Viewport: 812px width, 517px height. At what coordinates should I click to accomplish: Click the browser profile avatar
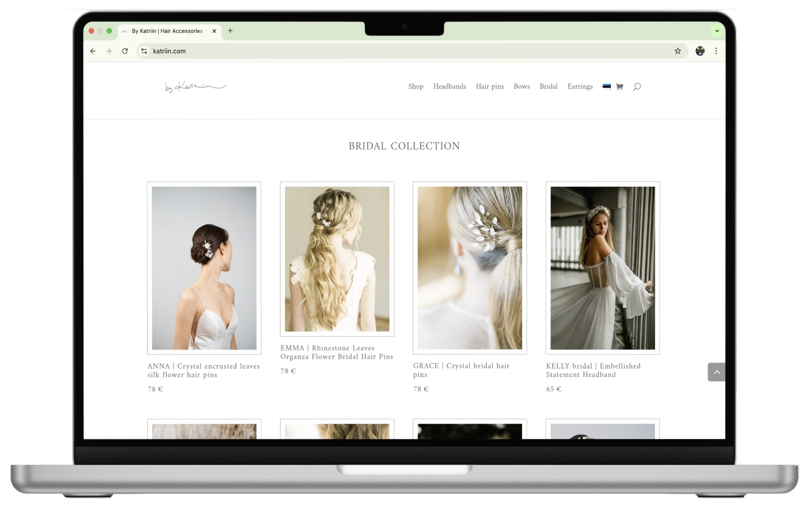pyautogui.click(x=700, y=51)
